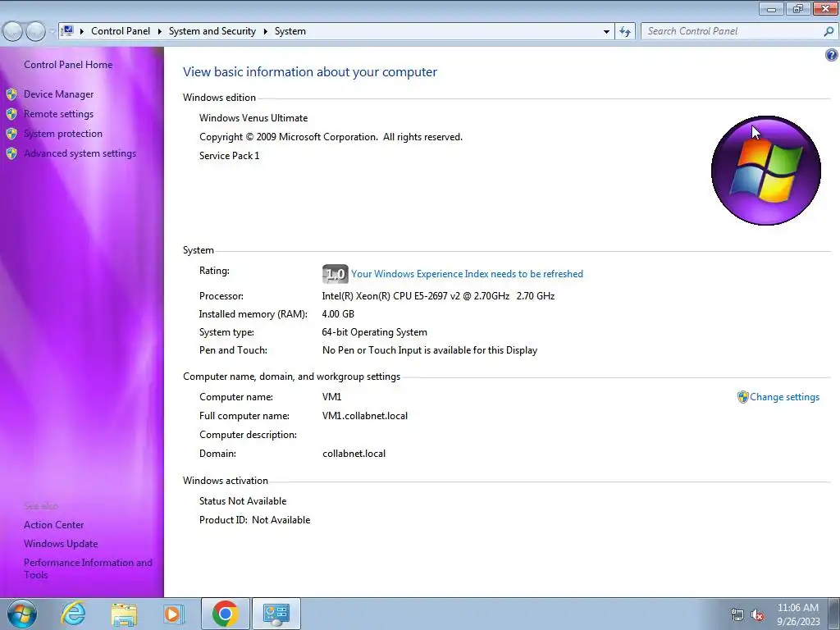
Task: Open Performance Information and Tools
Action: [88, 568]
